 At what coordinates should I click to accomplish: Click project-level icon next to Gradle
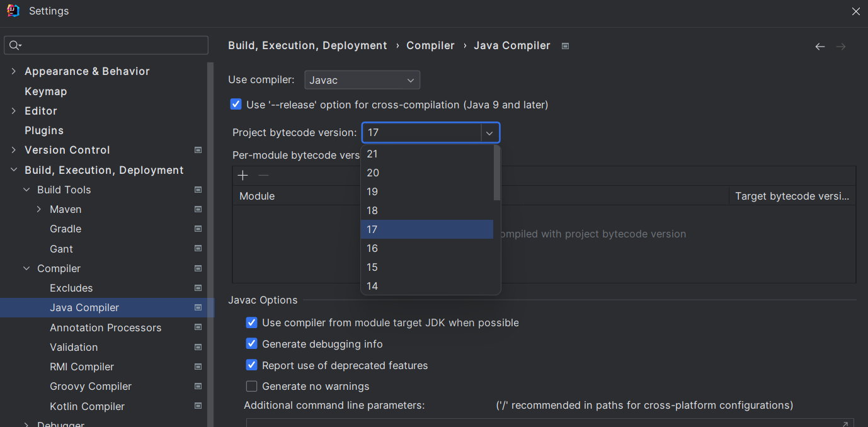[x=198, y=229]
